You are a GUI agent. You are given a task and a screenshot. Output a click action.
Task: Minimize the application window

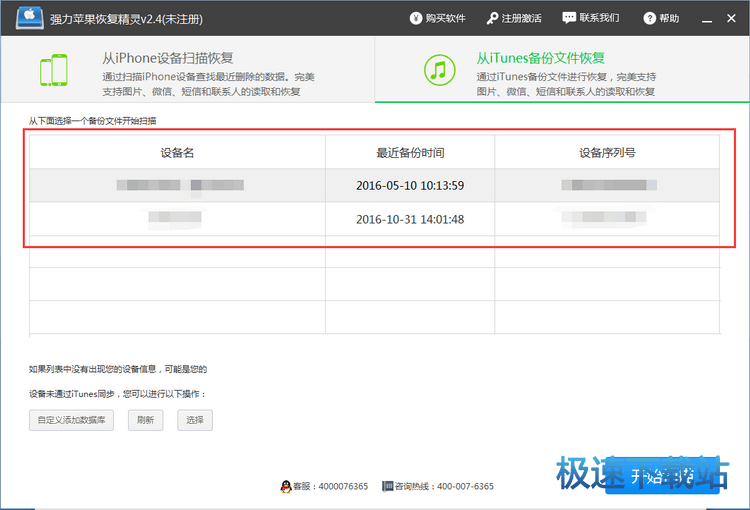[x=707, y=19]
